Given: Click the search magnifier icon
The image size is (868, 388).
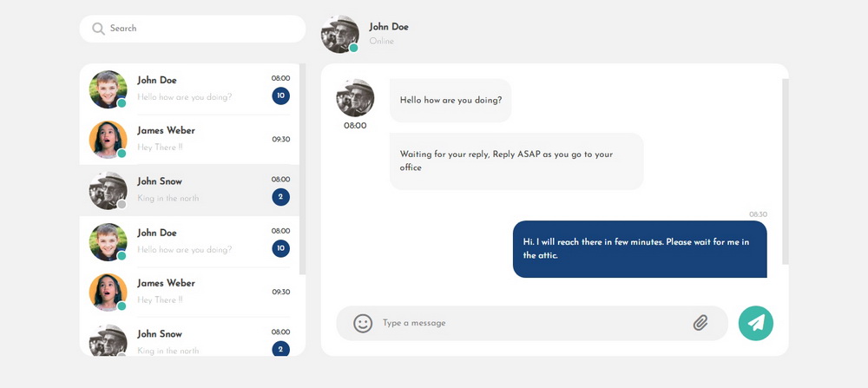Looking at the screenshot, I should (98, 29).
